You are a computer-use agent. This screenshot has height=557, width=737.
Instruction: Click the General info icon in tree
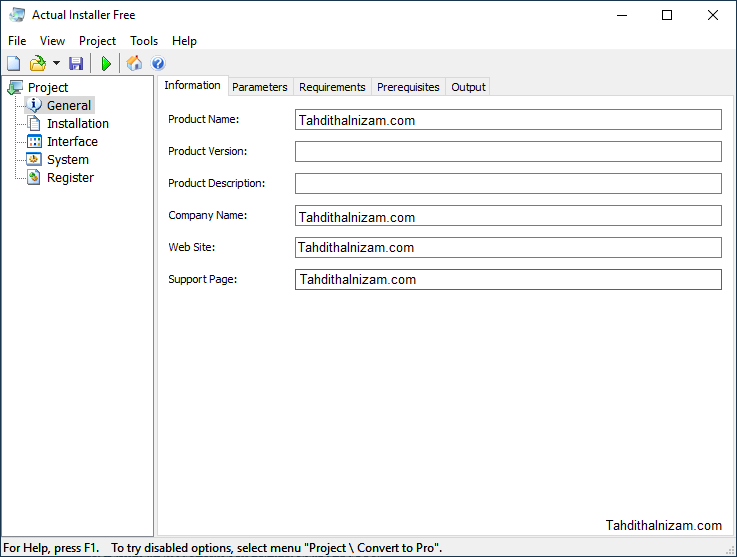point(34,105)
